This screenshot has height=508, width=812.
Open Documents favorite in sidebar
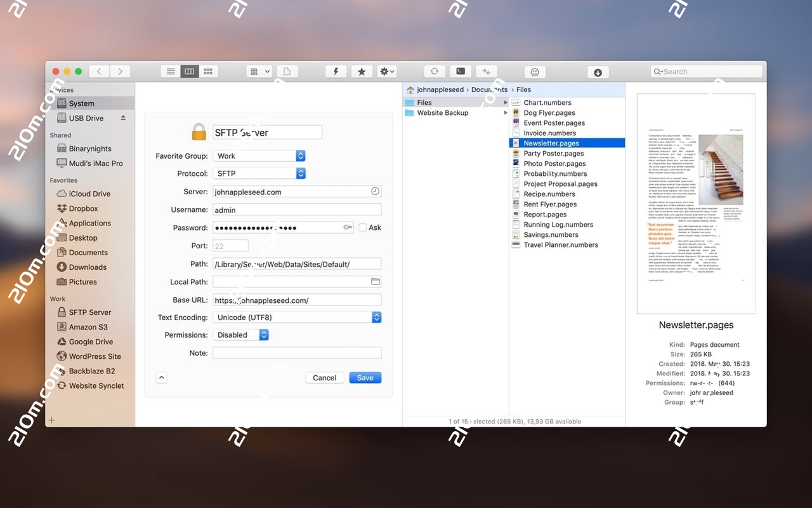tap(89, 252)
